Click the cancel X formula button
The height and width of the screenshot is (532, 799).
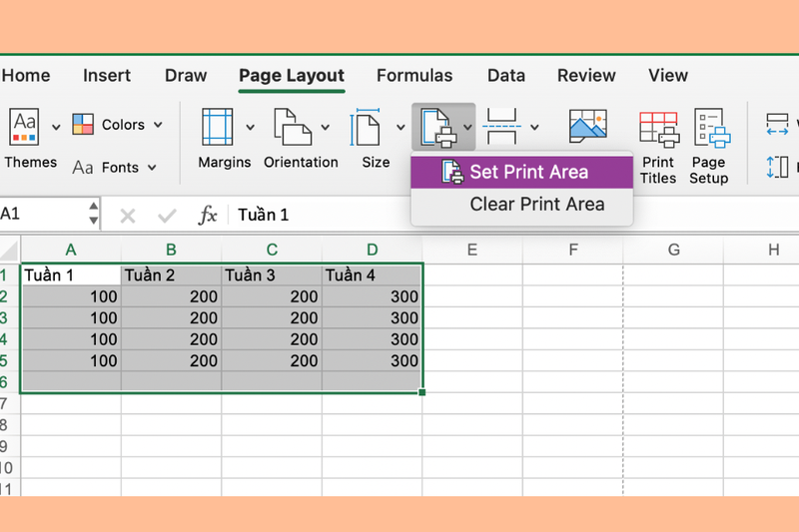(128, 216)
